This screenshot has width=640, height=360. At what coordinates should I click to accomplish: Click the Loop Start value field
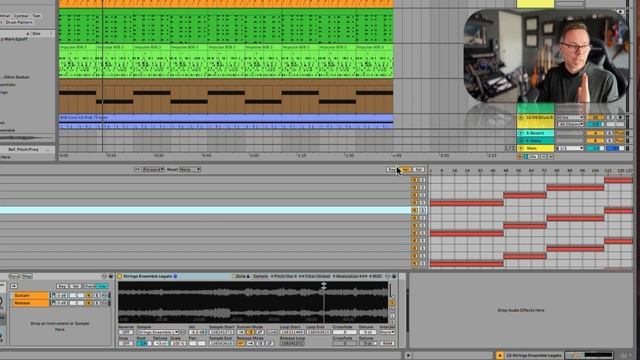[292, 332]
